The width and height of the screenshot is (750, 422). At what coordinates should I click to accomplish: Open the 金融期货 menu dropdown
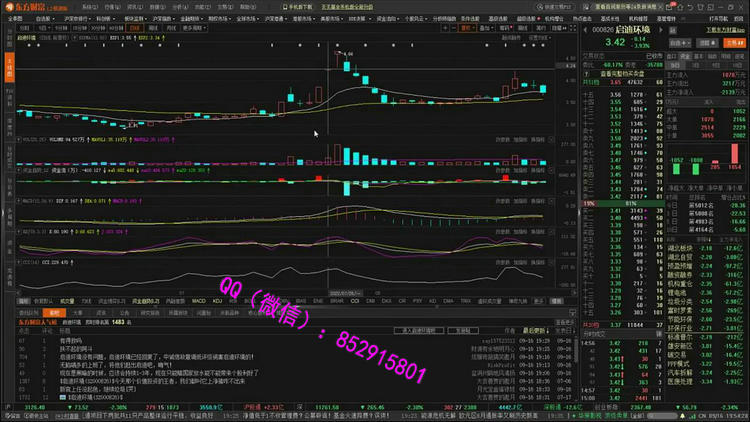pyautogui.click(x=191, y=18)
